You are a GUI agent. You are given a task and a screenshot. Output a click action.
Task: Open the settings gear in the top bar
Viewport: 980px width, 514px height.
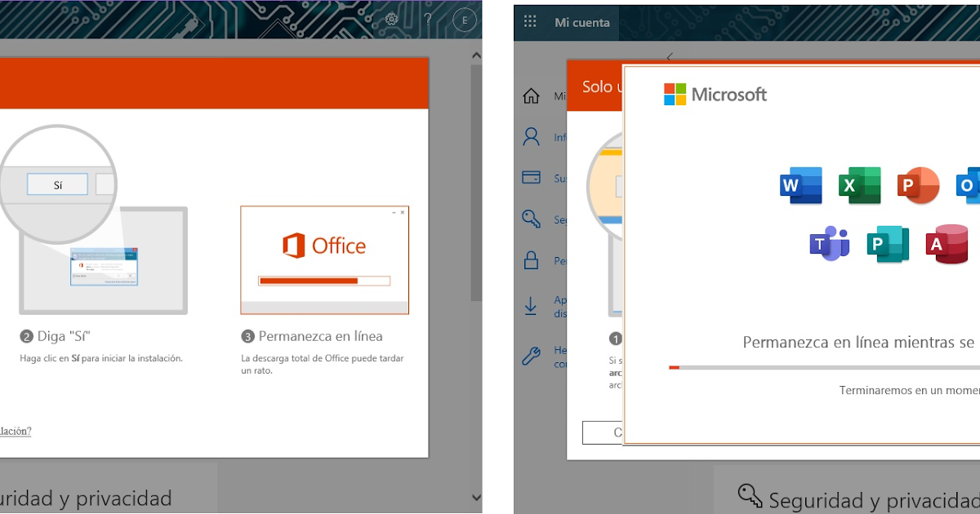tap(391, 19)
